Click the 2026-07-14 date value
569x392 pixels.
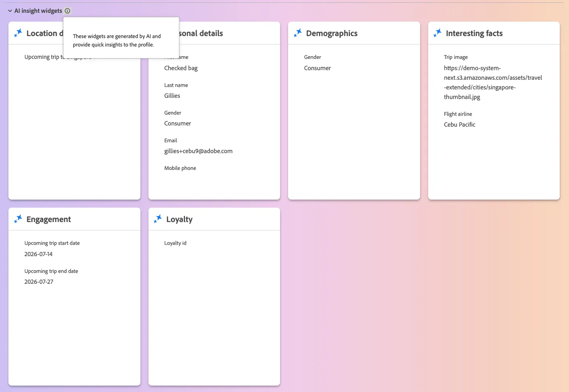pos(39,254)
